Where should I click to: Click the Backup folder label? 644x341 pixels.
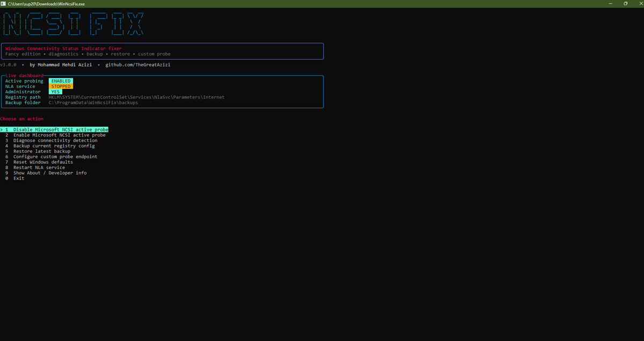[x=23, y=102]
